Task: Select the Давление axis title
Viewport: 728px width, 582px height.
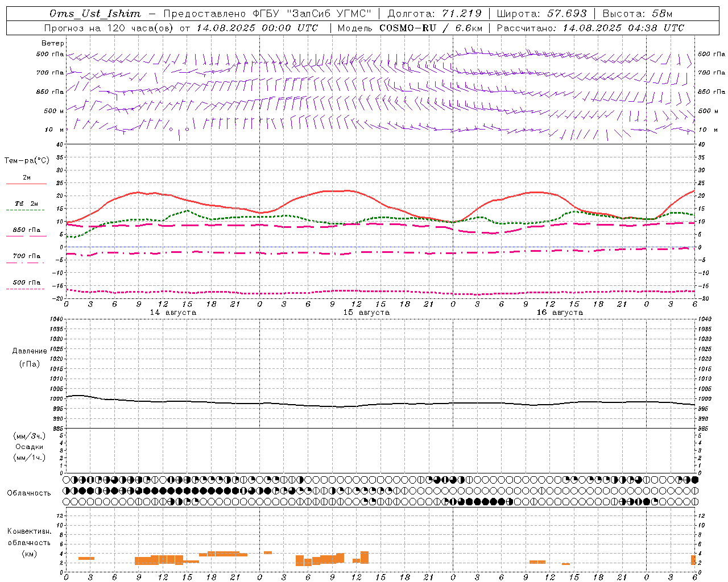Action: pyautogui.click(x=30, y=351)
